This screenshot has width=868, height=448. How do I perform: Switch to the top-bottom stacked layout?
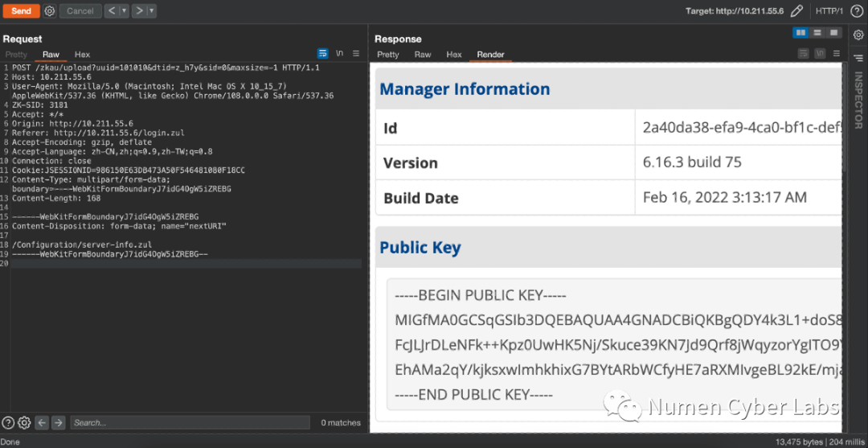pyautogui.click(x=817, y=33)
